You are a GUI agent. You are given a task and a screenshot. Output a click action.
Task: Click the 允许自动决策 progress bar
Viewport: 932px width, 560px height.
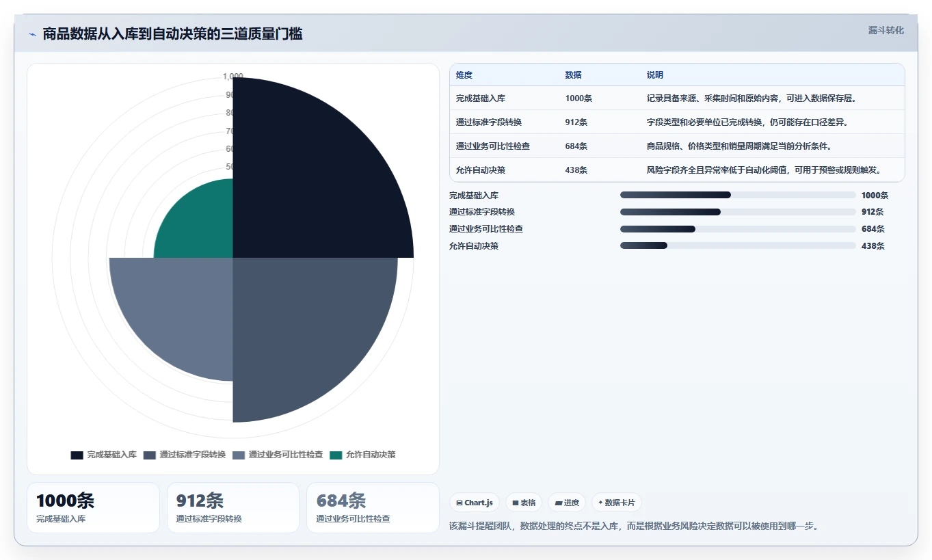click(738, 245)
